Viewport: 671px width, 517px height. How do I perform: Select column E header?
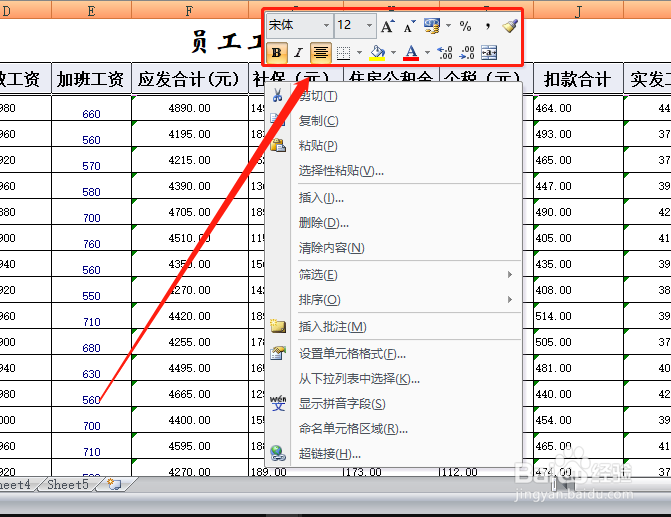(x=91, y=10)
